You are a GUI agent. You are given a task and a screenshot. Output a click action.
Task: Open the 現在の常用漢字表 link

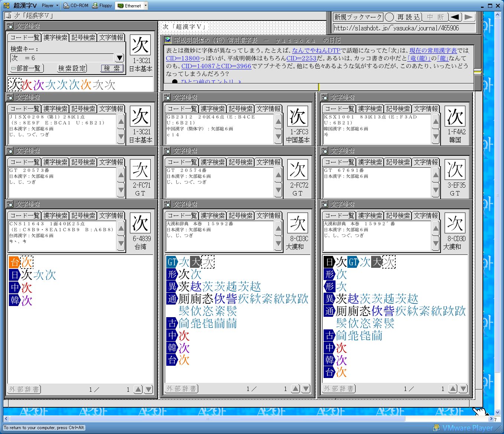[433, 50]
